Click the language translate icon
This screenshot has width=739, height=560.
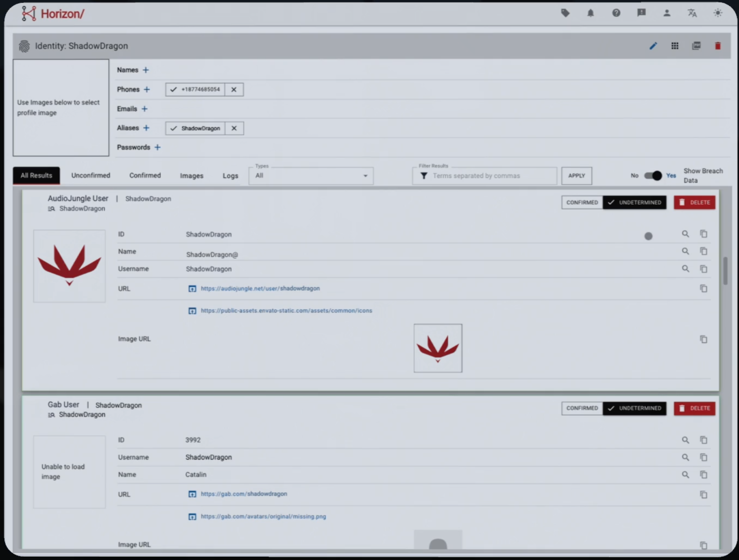692,13
